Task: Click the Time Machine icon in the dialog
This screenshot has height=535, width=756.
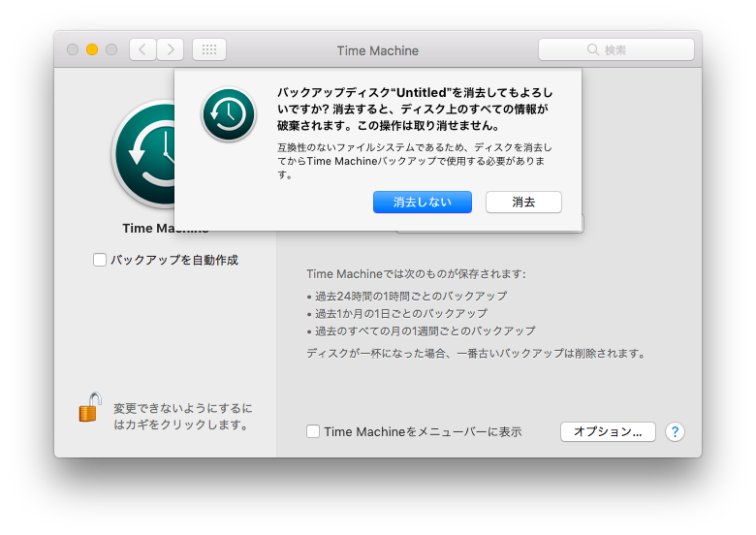Action: 229,114
